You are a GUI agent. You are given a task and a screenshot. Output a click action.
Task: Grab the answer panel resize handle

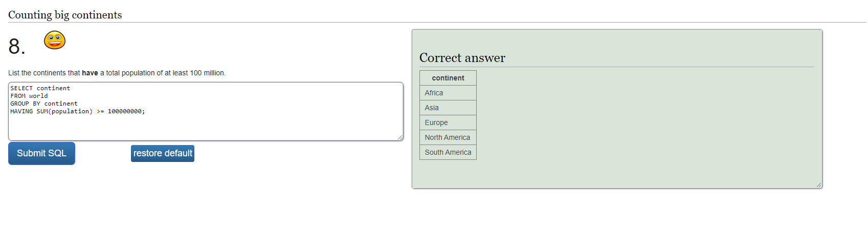coord(819,185)
